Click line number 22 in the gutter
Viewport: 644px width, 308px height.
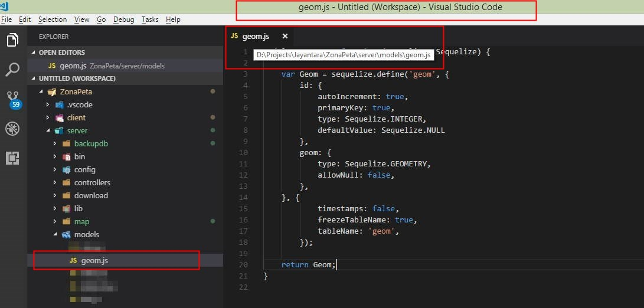[x=243, y=287]
